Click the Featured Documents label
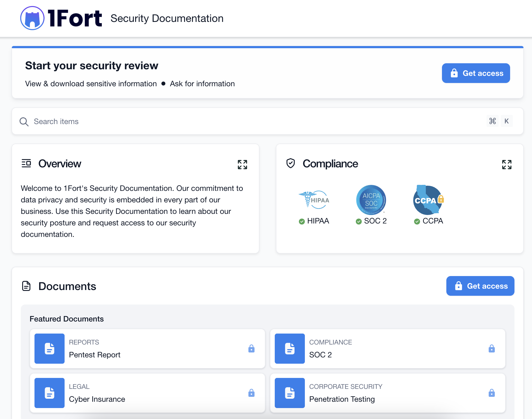The height and width of the screenshot is (419, 532). [x=66, y=319]
